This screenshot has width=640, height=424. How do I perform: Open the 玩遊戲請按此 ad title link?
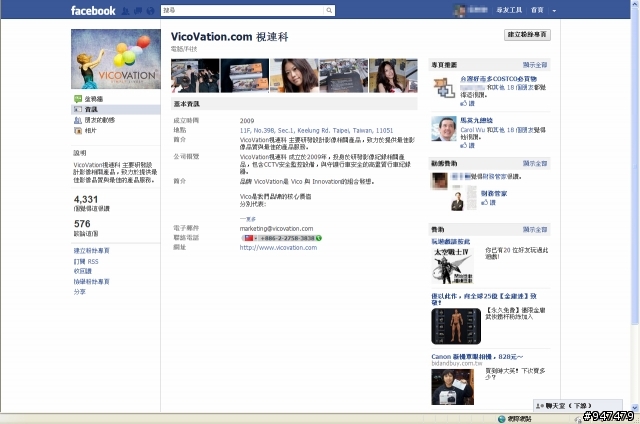pyautogui.click(x=451, y=242)
